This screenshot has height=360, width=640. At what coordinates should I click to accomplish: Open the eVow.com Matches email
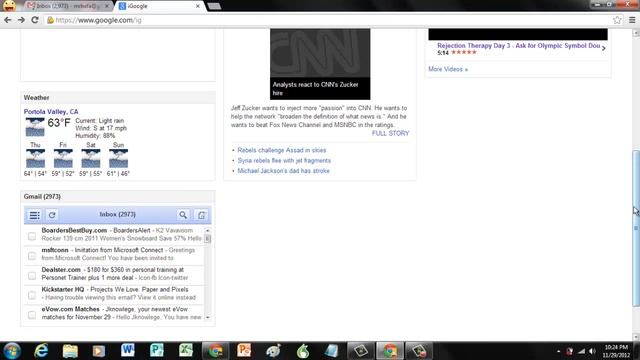[122, 313]
